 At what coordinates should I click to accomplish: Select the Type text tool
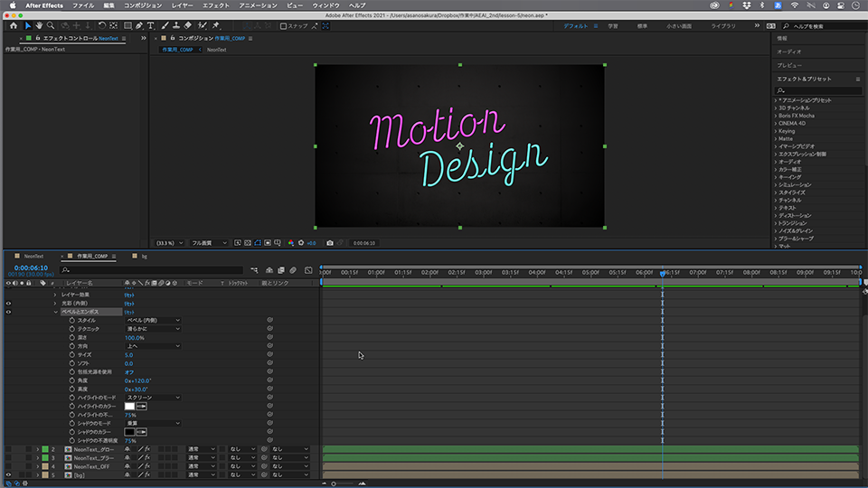[x=151, y=25]
